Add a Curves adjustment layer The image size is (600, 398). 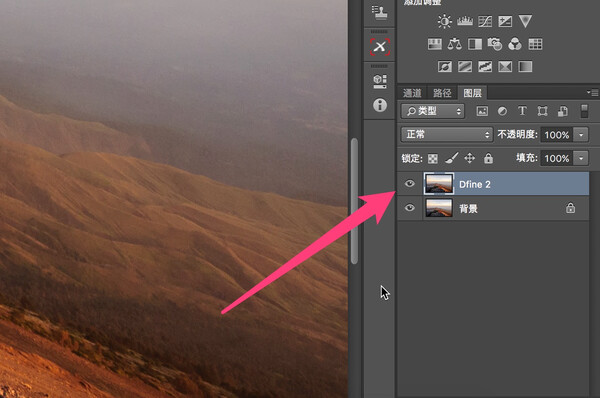pyautogui.click(x=485, y=21)
